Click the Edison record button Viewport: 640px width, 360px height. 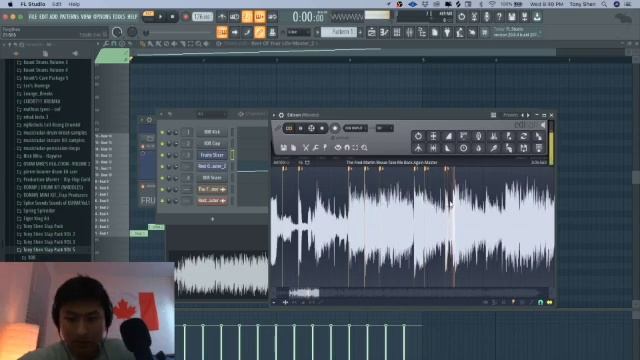[335, 128]
